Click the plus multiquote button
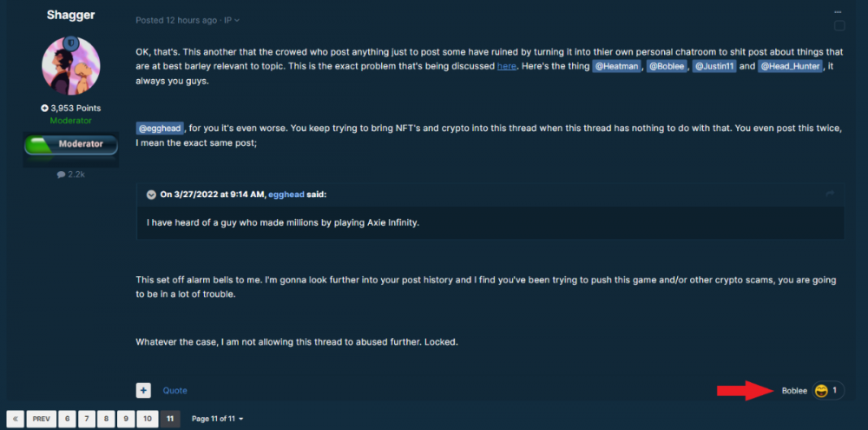 [x=143, y=390]
